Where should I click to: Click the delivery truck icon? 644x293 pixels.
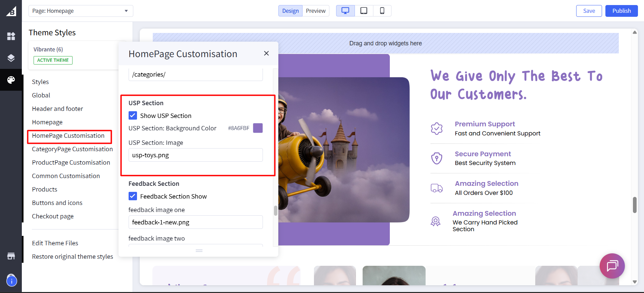coord(436,188)
